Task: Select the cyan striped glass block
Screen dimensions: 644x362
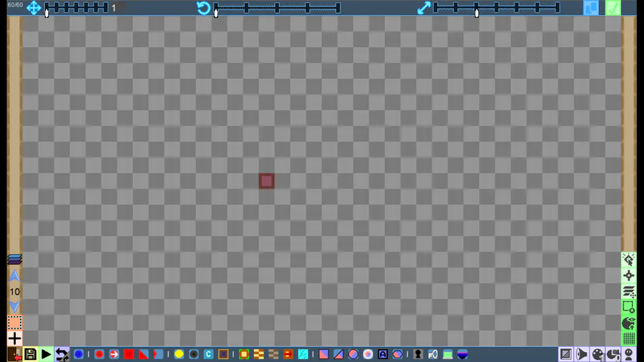Action: click(303, 354)
